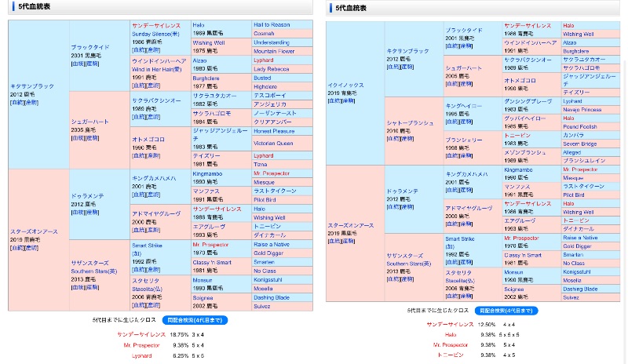
Task: Open left table's Southern Stars(英) link
Action: pos(93,271)
